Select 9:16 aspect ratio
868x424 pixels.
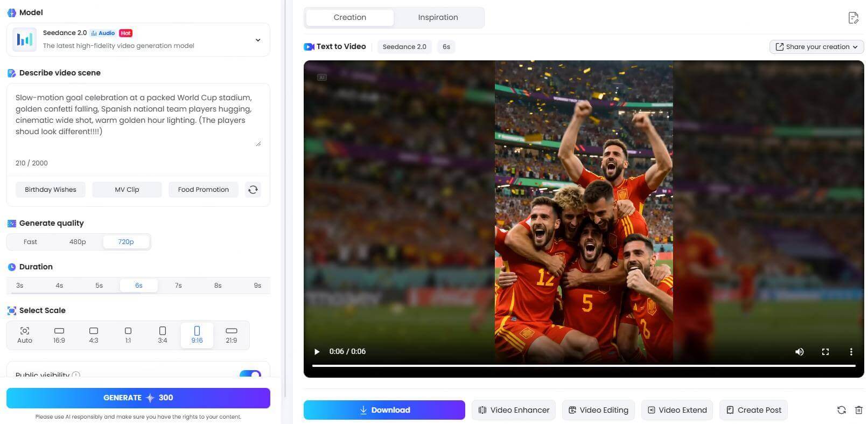197,335
